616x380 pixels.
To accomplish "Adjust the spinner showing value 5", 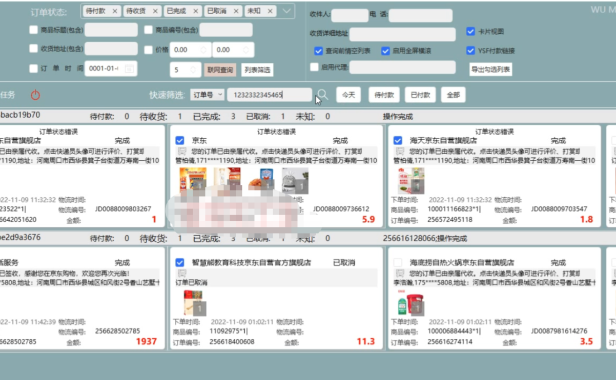I will 193,70.
